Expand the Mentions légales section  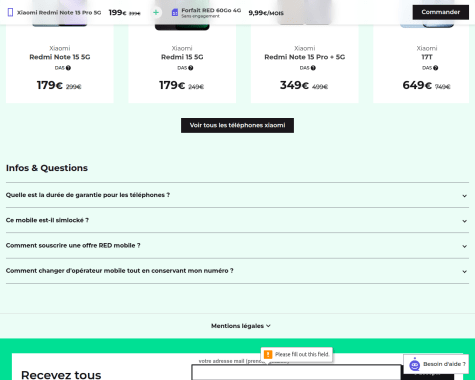241,326
